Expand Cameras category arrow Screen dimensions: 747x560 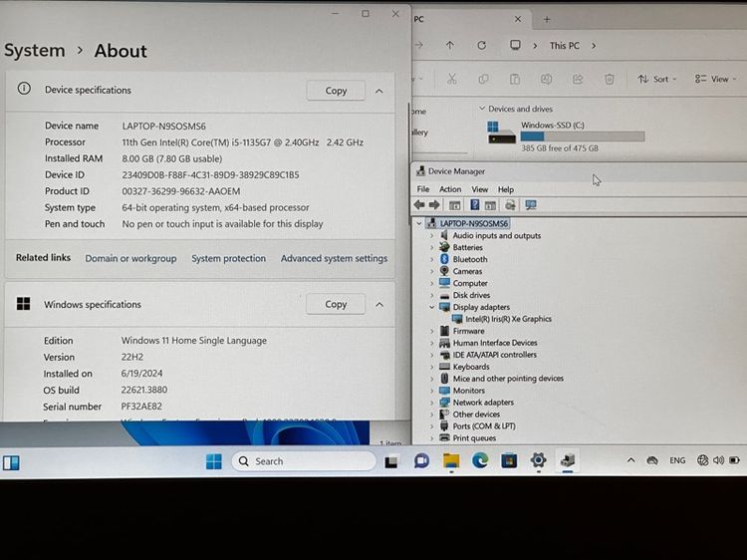[431, 271]
